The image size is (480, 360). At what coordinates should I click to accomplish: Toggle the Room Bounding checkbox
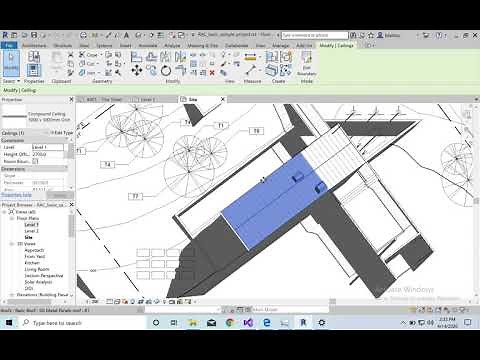pyautogui.click(x=35, y=161)
